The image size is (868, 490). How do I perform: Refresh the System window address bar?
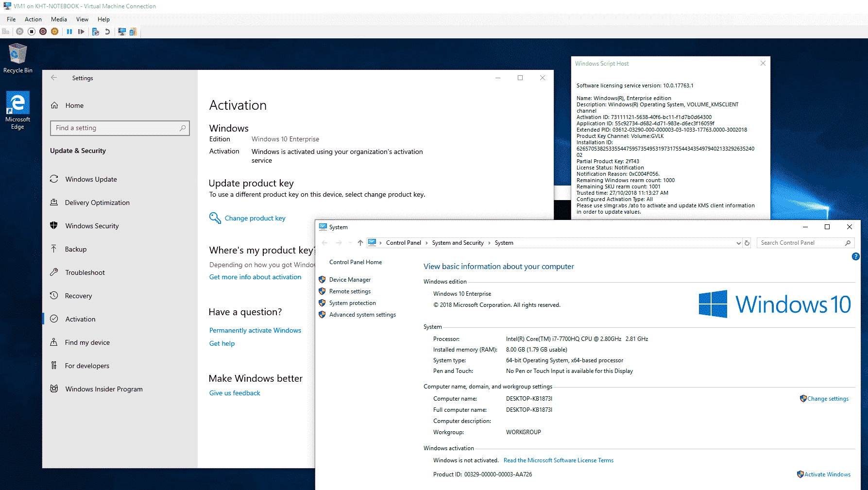pyautogui.click(x=747, y=243)
